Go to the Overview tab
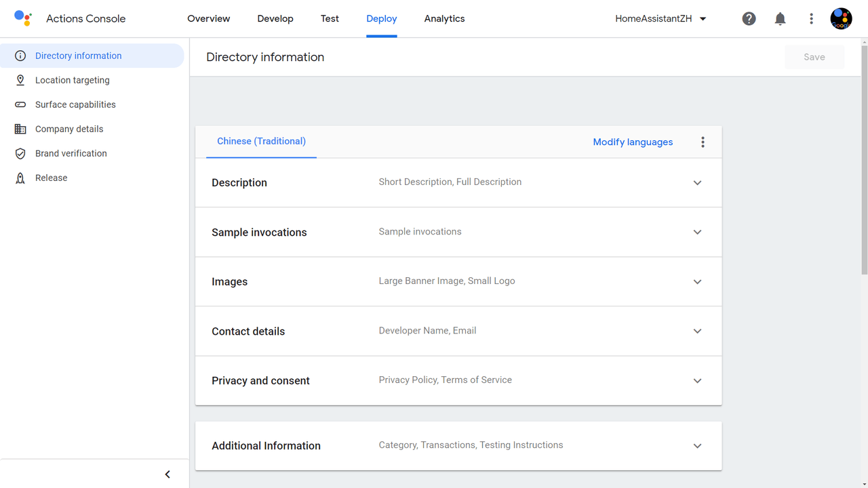This screenshot has height=488, width=868. tap(209, 19)
